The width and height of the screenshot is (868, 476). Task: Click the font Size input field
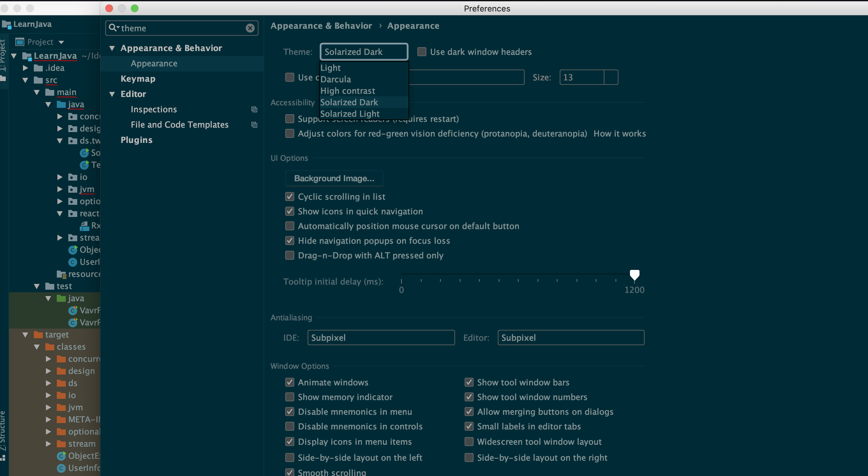(581, 78)
